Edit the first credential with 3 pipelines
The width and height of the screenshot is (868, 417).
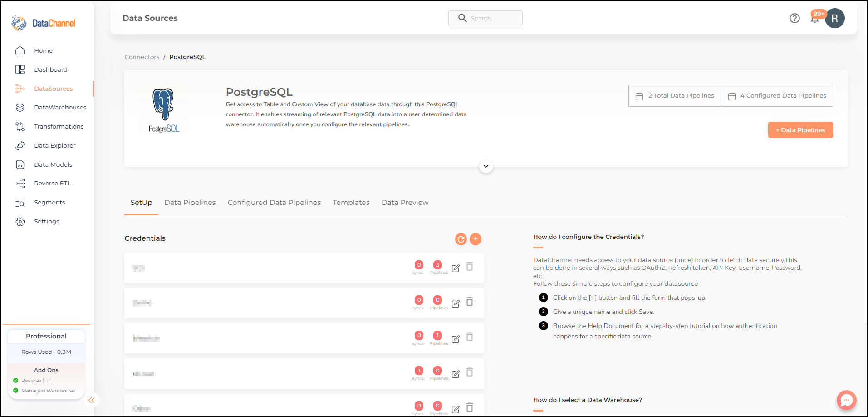click(456, 268)
